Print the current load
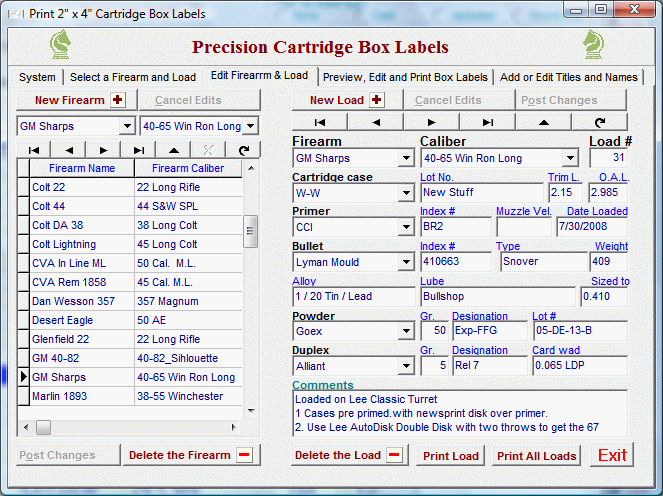 [x=451, y=456]
